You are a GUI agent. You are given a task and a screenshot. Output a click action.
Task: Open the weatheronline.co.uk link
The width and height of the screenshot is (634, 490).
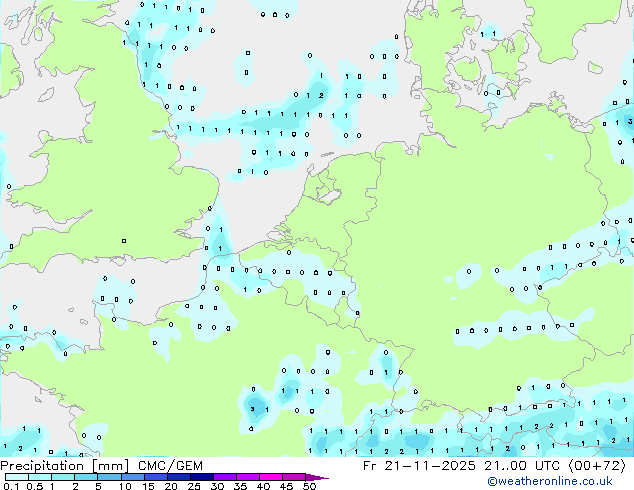coord(550,481)
